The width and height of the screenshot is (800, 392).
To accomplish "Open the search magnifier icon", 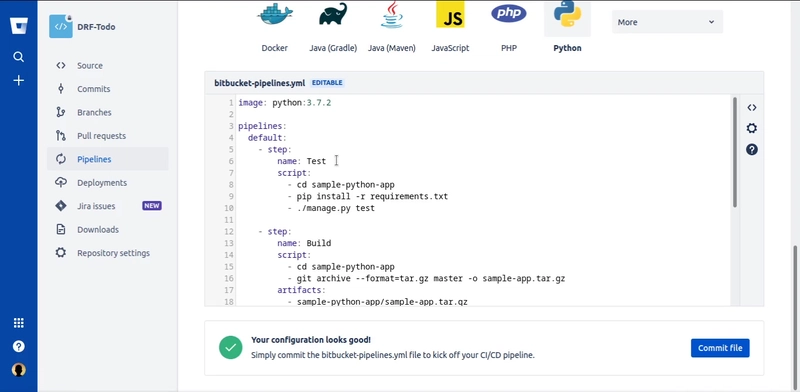I will [18, 57].
